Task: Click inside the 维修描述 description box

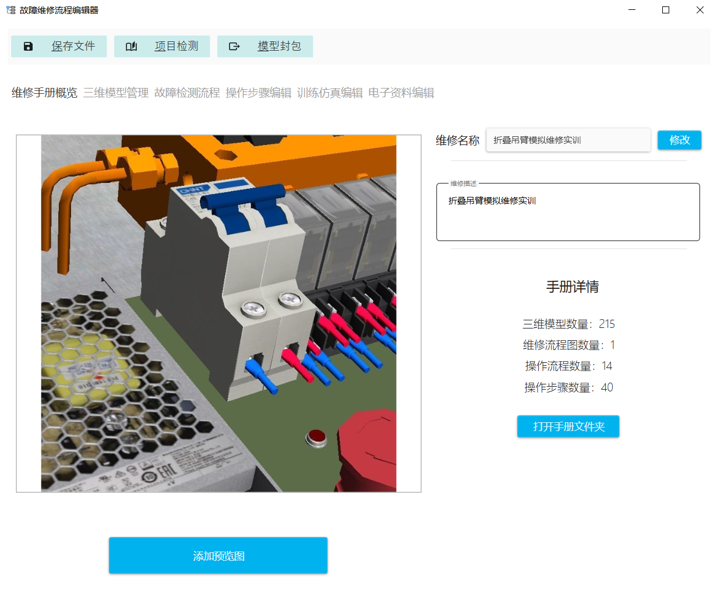Action: [x=567, y=215]
